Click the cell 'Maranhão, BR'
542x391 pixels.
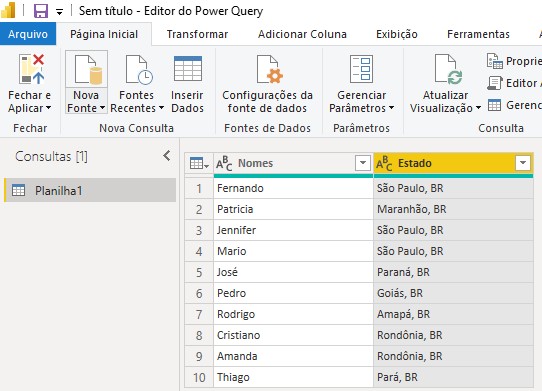pos(453,210)
